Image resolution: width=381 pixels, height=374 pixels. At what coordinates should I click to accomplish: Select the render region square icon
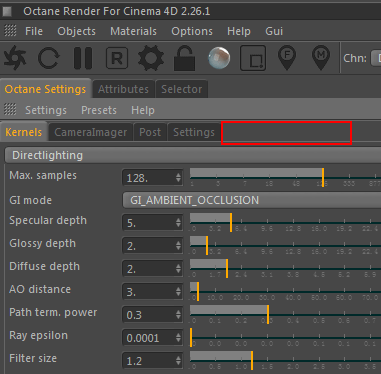coord(253,58)
